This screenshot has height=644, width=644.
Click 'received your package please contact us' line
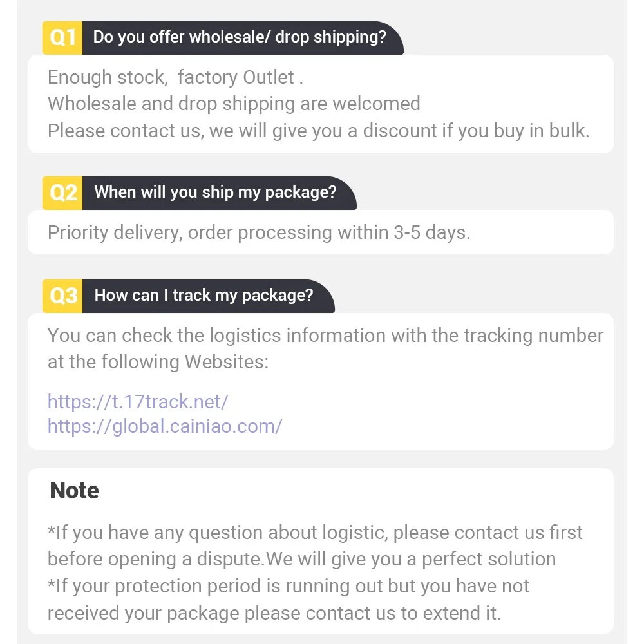[x=274, y=613]
